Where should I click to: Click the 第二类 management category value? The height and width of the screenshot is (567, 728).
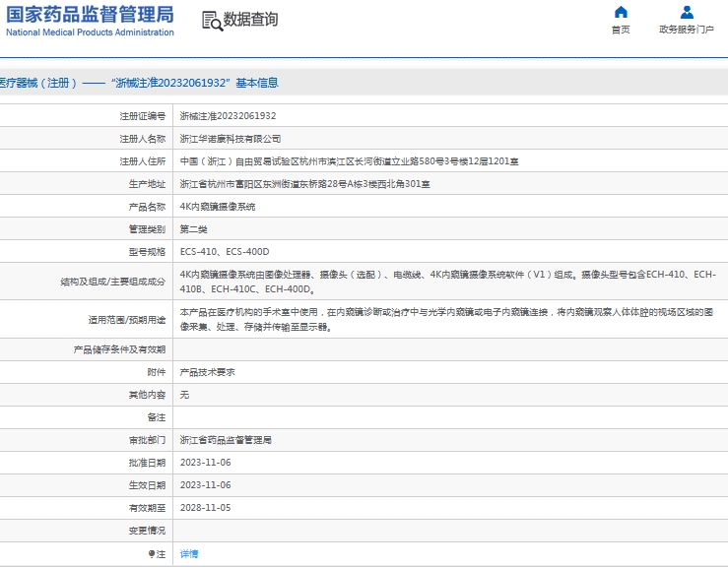click(194, 229)
